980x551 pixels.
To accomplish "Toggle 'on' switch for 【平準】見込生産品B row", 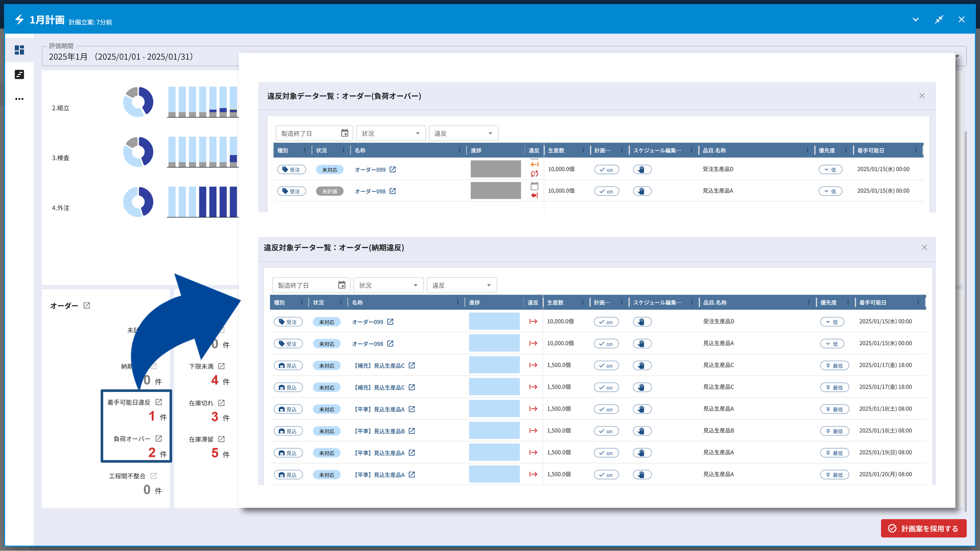I will 606,431.
